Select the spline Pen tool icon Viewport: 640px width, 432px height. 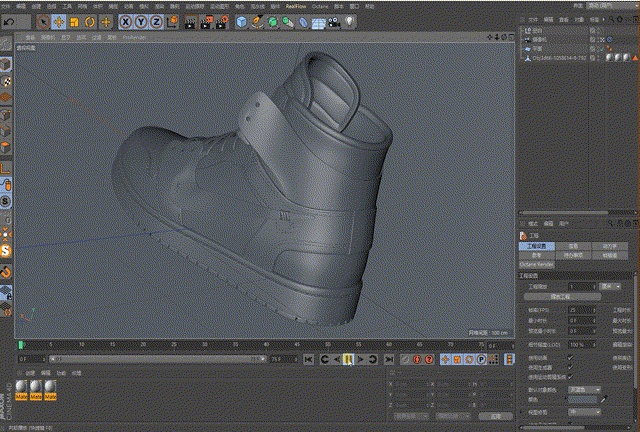coord(257,22)
